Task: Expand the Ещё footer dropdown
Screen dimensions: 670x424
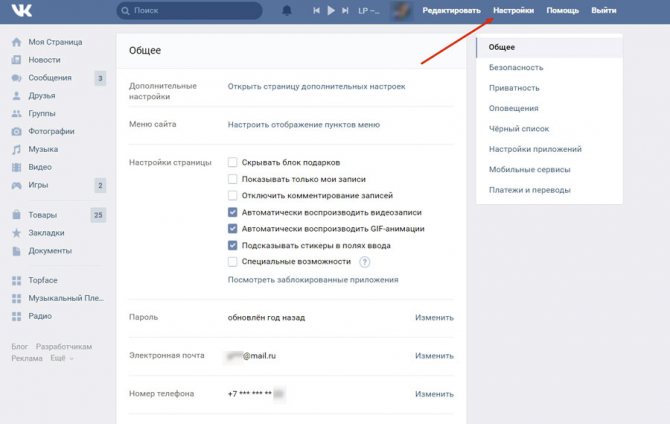Action: [x=62, y=358]
